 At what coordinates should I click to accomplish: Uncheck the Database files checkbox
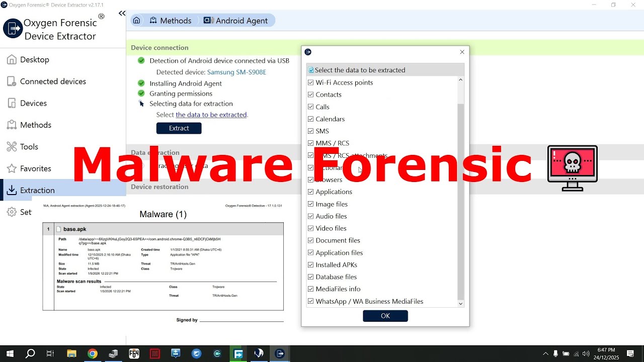pyautogui.click(x=311, y=277)
